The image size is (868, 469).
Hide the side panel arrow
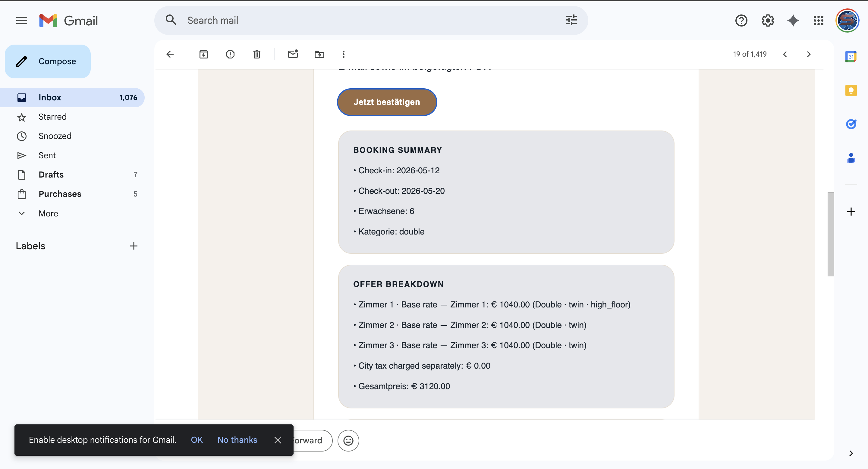851,453
